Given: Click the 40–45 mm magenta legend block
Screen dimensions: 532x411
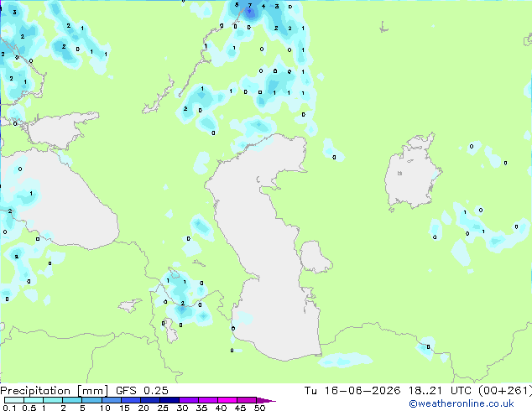Looking at the screenshot, I should (x=227, y=400).
